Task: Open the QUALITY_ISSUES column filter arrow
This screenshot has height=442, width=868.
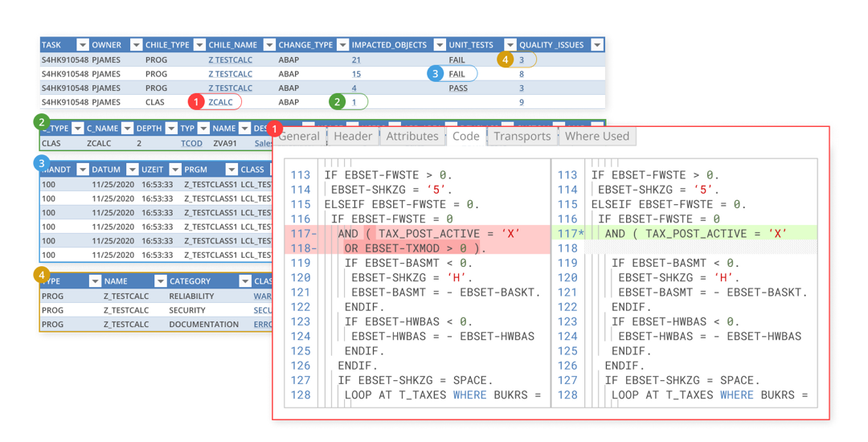Action: tap(596, 45)
